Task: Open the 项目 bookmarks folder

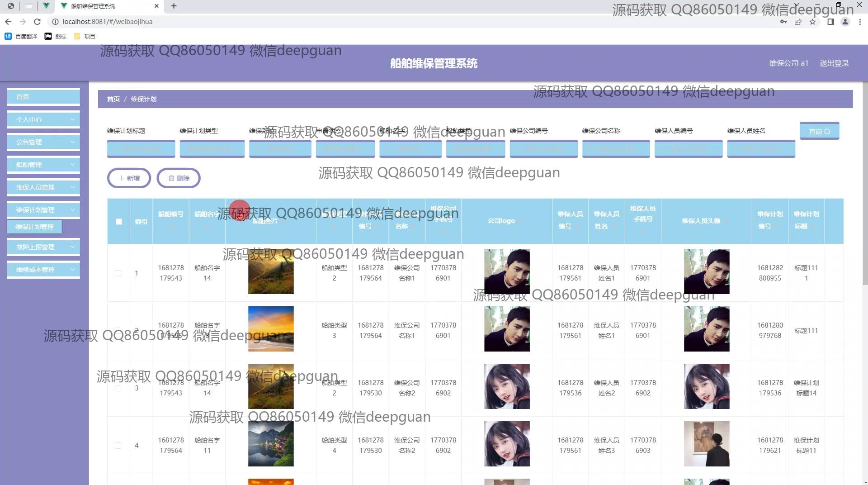Action: tap(85, 36)
